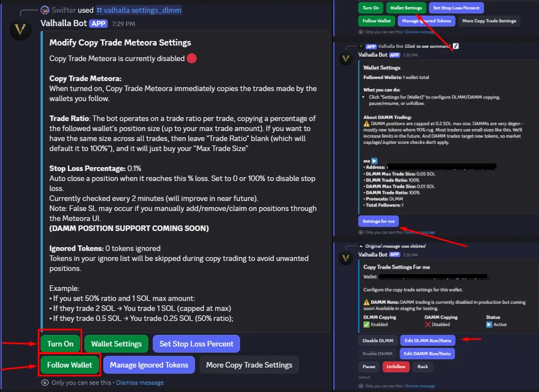Viewport: 539px width, 392px height.
Task: Click the small More Copy Trade Settings button
Action: pos(489,21)
